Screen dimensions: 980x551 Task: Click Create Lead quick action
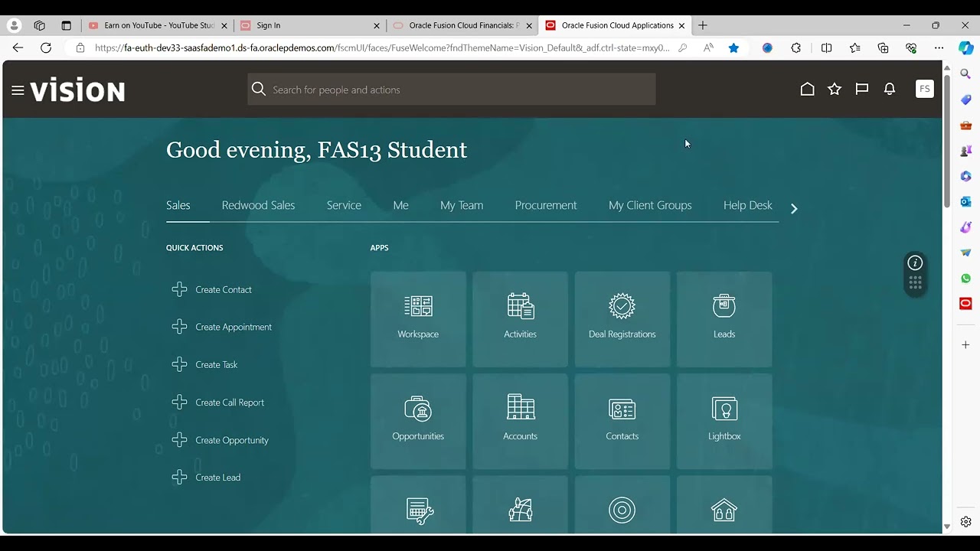coord(218,478)
